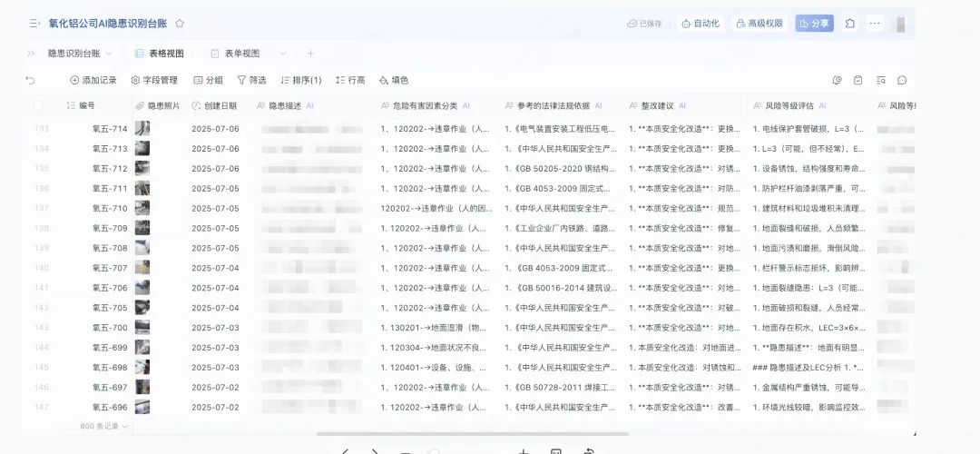Open the user avatar in the top corner
This screenshot has width=980, height=454.
(x=901, y=24)
